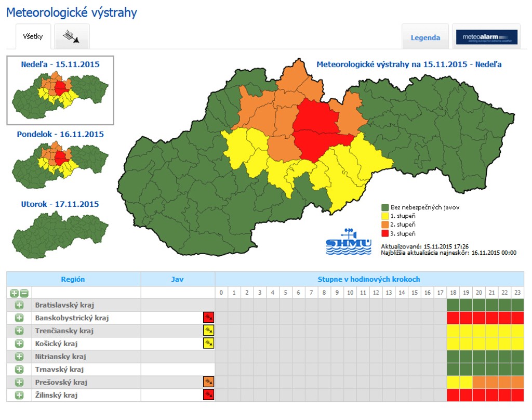Expand all regions with green plus button

tap(14, 293)
